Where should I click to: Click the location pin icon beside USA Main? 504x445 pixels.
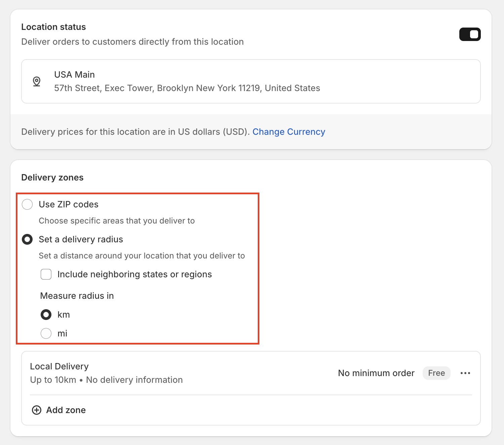coord(37,81)
